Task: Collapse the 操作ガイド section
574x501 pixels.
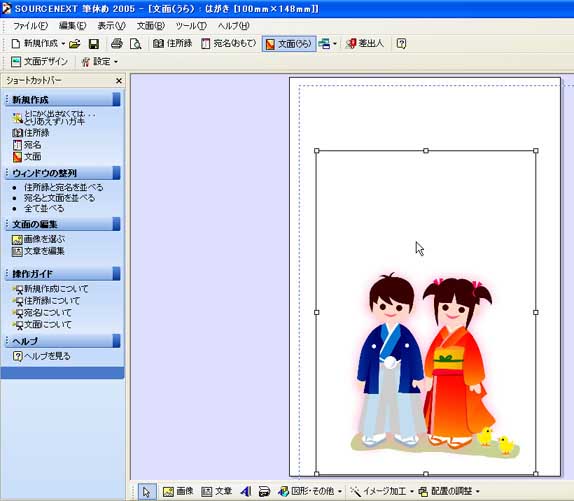Action: pos(63,274)
